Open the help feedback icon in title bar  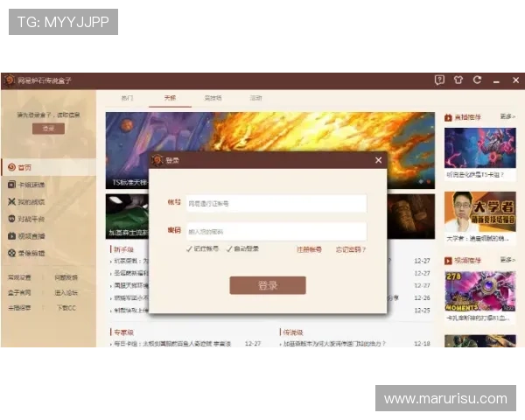point(439,80)
